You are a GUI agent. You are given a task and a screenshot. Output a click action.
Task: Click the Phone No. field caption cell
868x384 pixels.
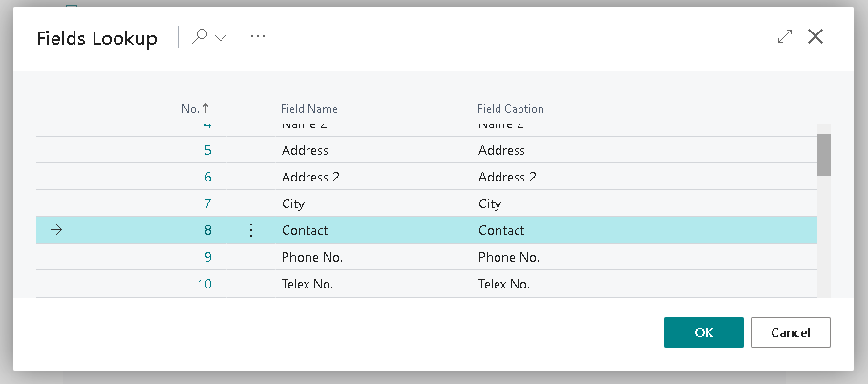(508, 257)
